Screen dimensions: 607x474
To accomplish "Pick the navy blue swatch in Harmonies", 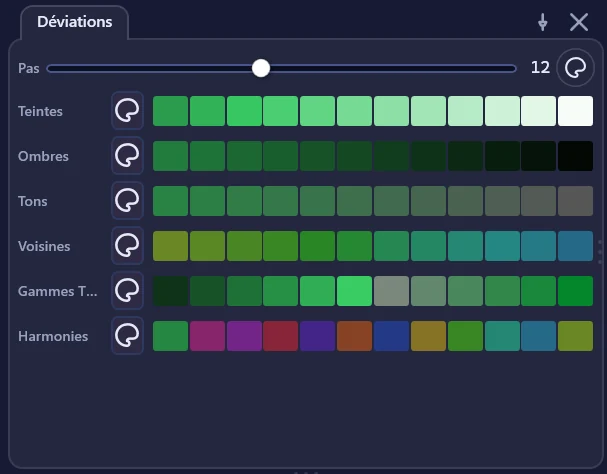I will click(391, 336).
